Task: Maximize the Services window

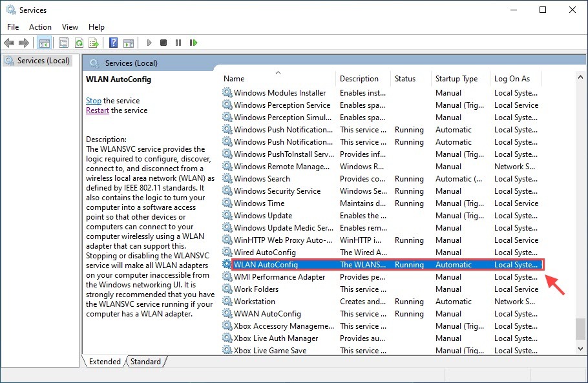Action: coord(543,10)
